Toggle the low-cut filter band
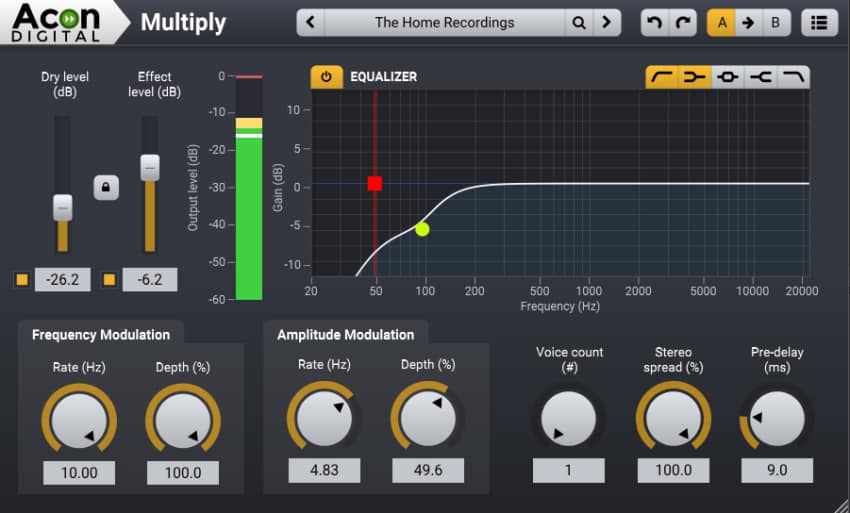The height and width of the screenshot is (513, 850). [661, 77]
